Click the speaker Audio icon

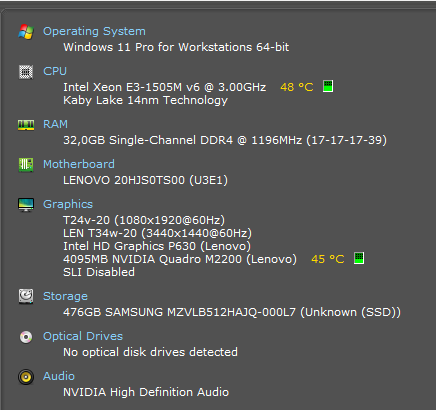(x=26, y=377)
